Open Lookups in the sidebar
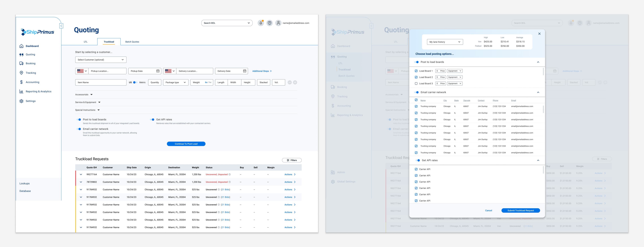The width and height of the screenshot is (644, 247). pos(24,183)
